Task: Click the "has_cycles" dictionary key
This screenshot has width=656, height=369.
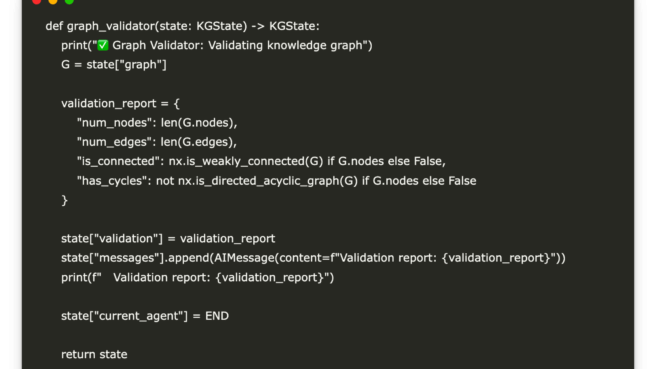Action: 112,181
